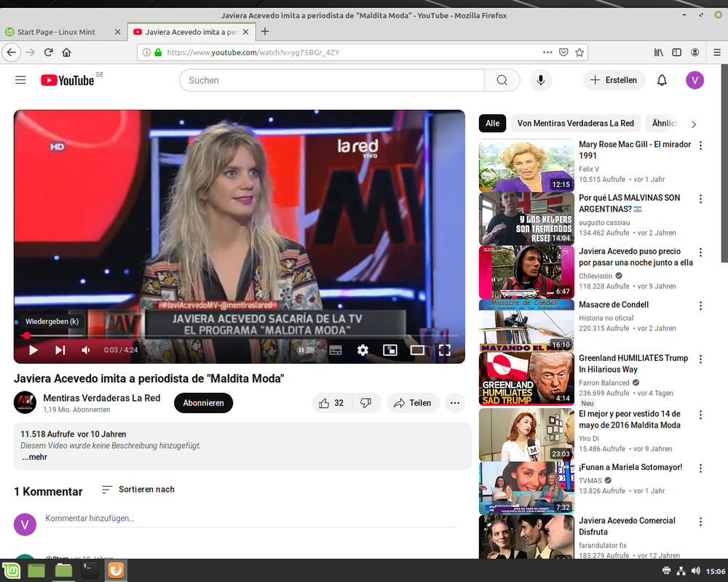This screenshot has height=582, width=728.
Task: Open options for Javiera Acevedo puso precio
Action: (700, 252)
